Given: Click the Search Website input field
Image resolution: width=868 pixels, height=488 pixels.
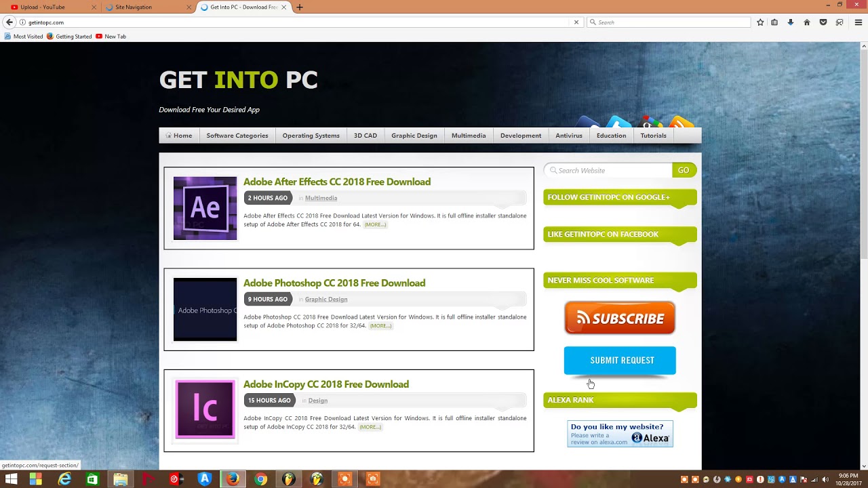Looking at the screenshot, I should pyautogui.click(x=608, y=170).
